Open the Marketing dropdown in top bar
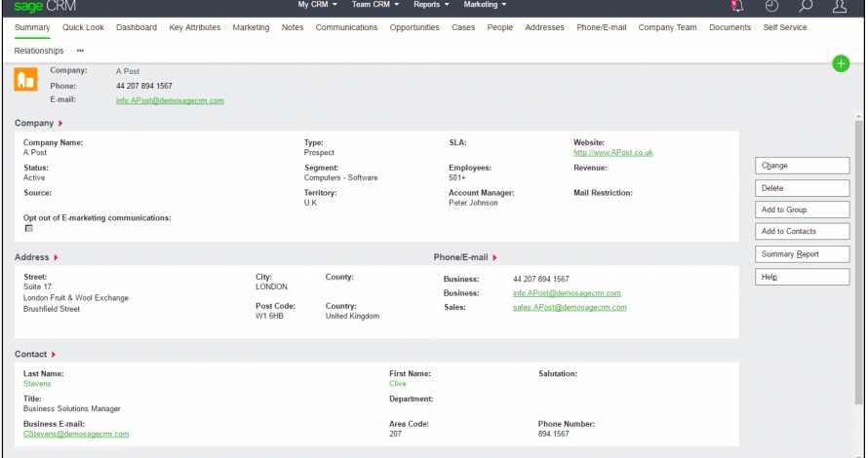868x458 pixels. 485,5
